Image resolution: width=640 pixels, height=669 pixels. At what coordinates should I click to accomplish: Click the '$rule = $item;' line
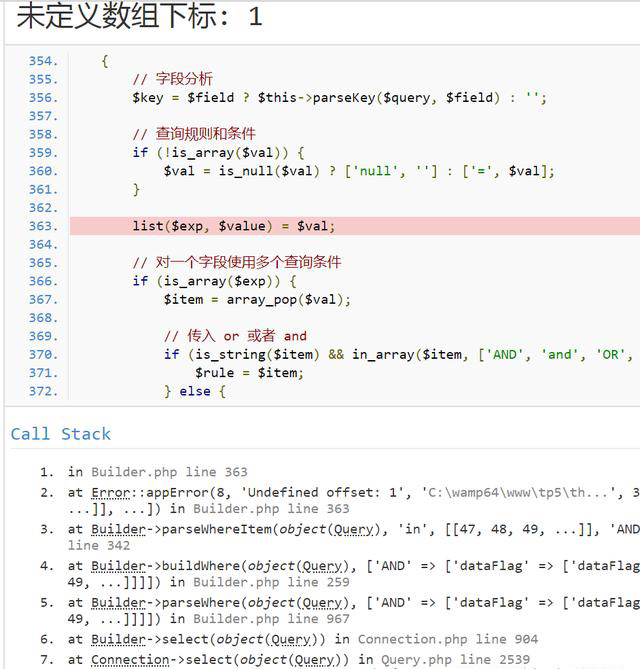(249, 373)
